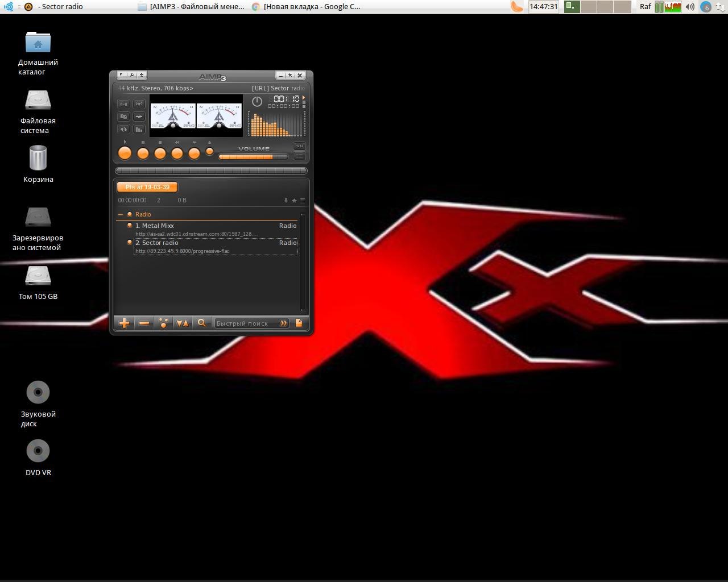Image resolution: width=728 pixels, height=582 pixels.
Task: Open the equalizer panel button
Action: pyautogui.click(x=299, y=146)
